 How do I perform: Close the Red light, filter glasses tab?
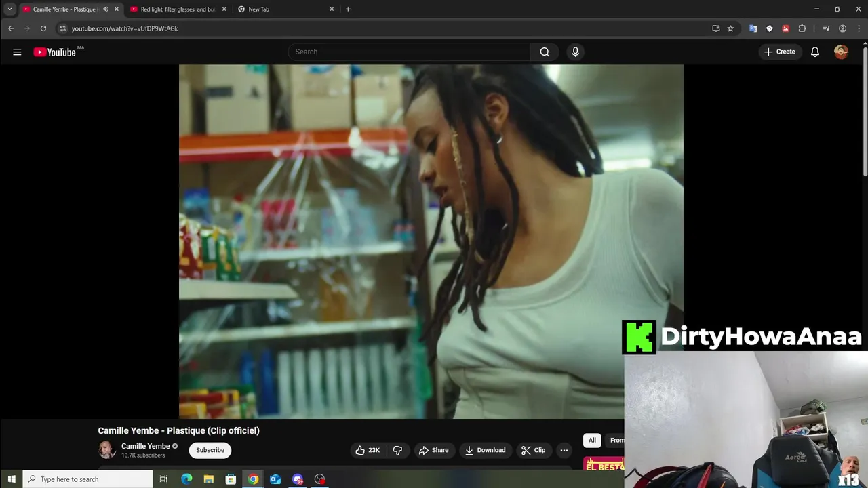click(x=224, y=9)
